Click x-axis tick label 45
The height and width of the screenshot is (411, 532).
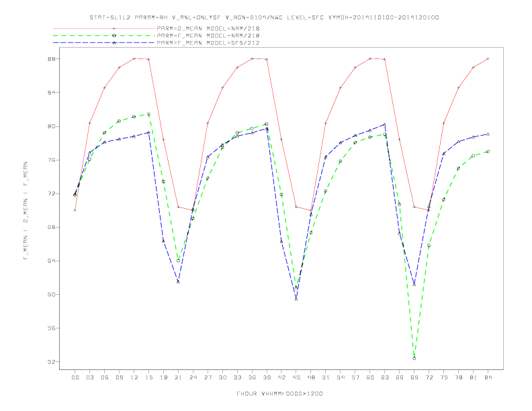[296, 377]
